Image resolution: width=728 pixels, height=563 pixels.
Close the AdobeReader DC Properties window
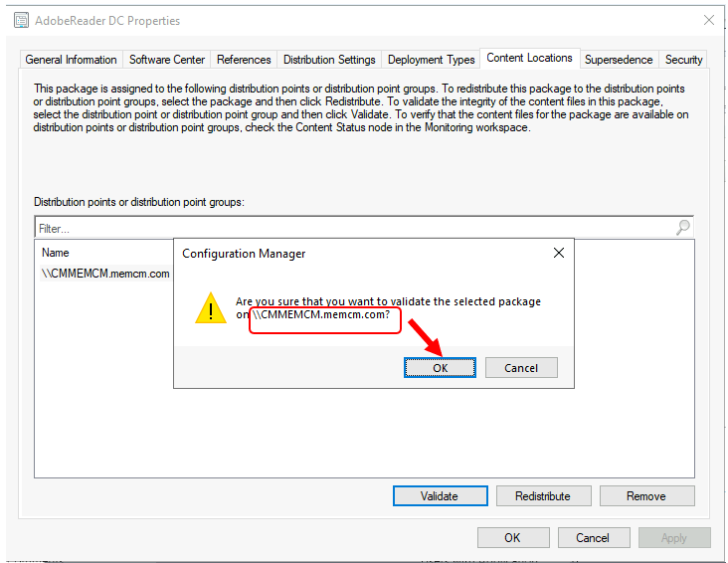pos(709,20)
